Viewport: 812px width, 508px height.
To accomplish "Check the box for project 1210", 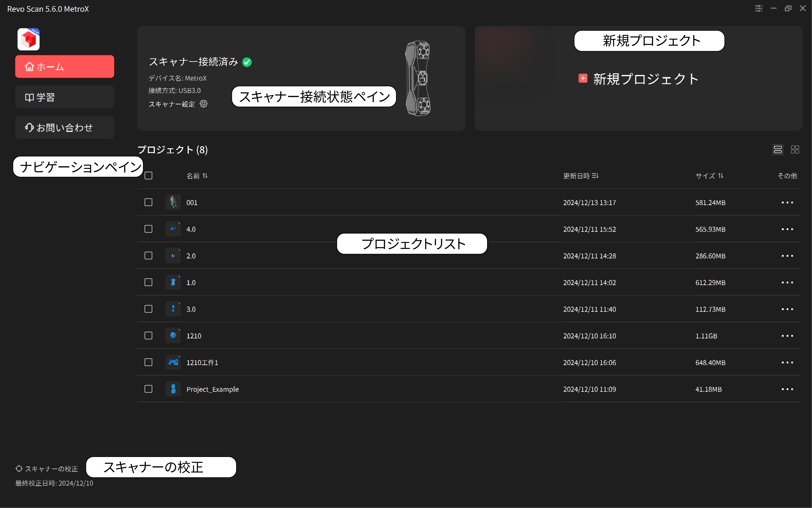I will 148,336.
